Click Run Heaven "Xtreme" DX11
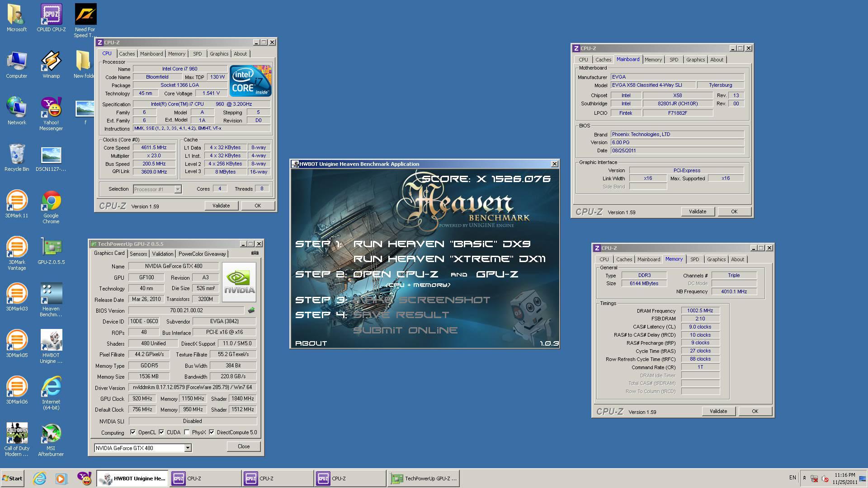The image size is (868, 488). point(449,259)
